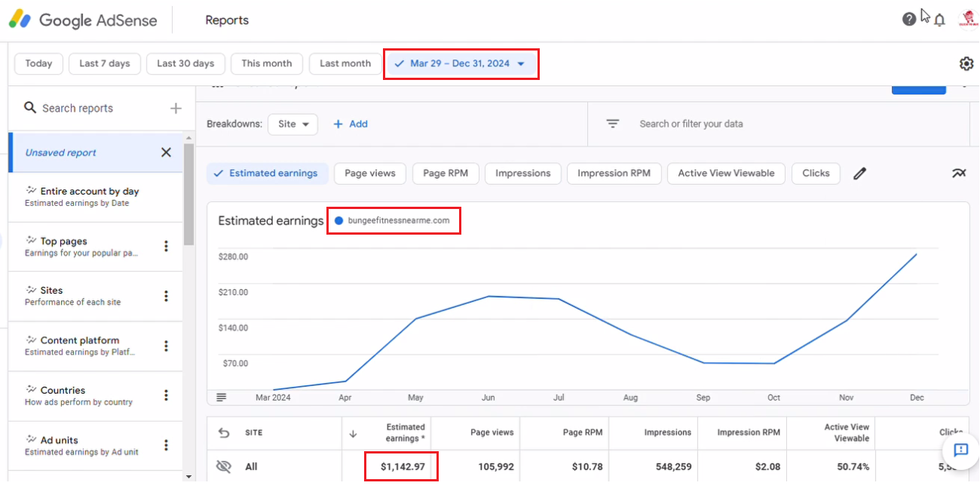This screenshot has width=980, height=498.
Task: Select the Today date filter
Action: [x=38, y=63]
